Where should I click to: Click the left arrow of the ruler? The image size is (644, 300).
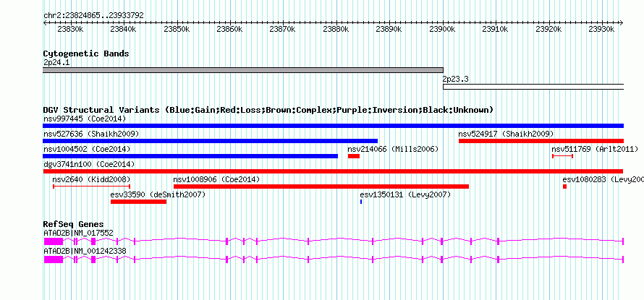click(x=45, y=23)
